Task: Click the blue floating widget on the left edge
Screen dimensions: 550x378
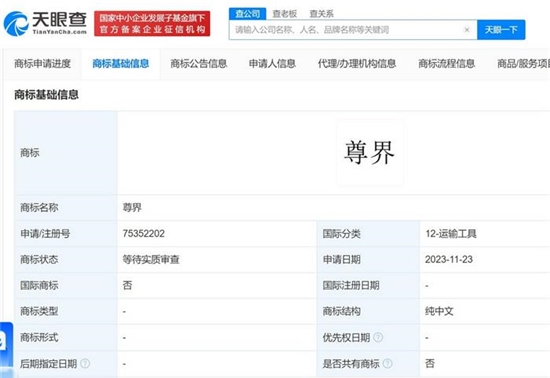Action: point(6,349)
